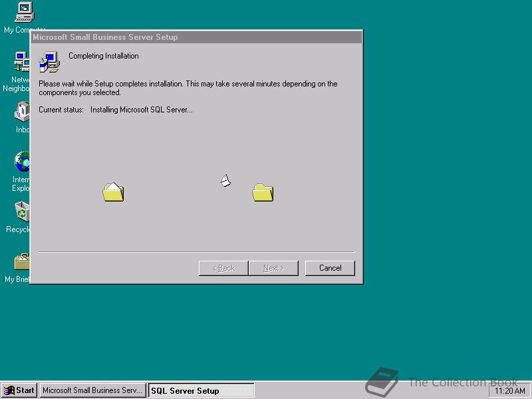Click the setup computer icon beside Completing Installation
The width and height of the screenshot is (532, 399).
point(49,62)
